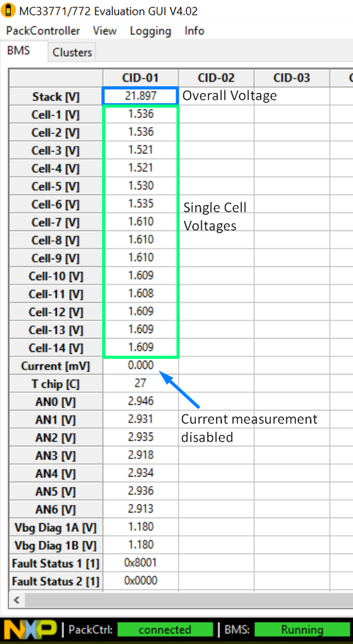Viewport: 353px width, 644px height.
Task: Click the horizontal scrollbar track
Action: (188, 600)
